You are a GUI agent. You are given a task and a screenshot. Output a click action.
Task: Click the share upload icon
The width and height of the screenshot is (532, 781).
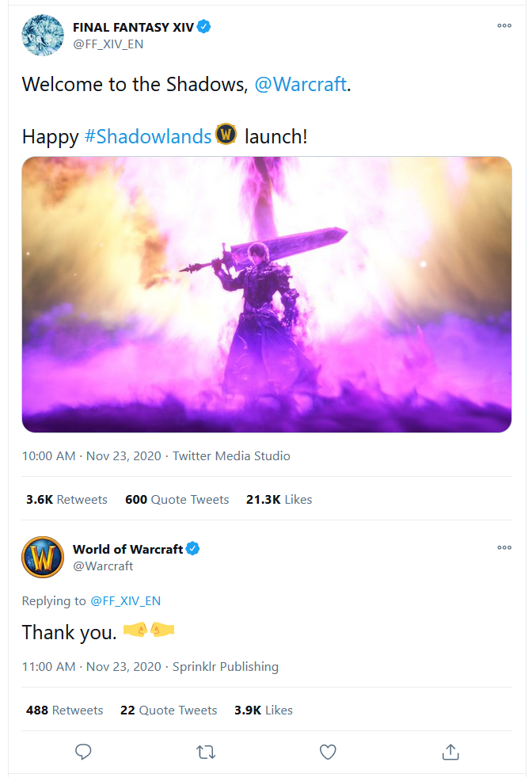(450, 752)
